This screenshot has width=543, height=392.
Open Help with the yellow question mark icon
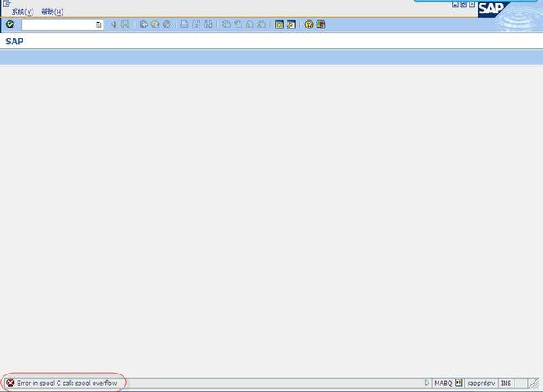pyautogui.click(x=309, y=24)
